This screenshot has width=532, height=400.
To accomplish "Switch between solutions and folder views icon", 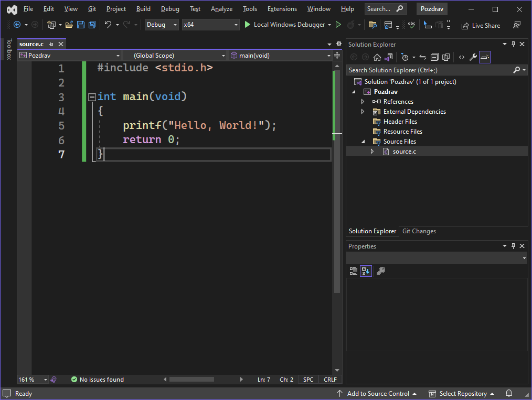I will click(x=389, y=57).
